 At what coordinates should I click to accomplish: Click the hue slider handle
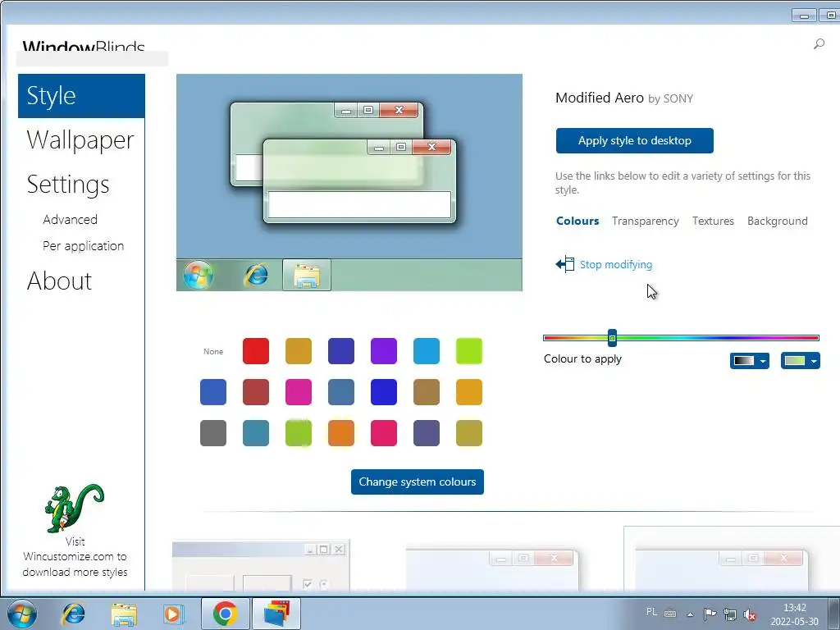coord(612,338)
